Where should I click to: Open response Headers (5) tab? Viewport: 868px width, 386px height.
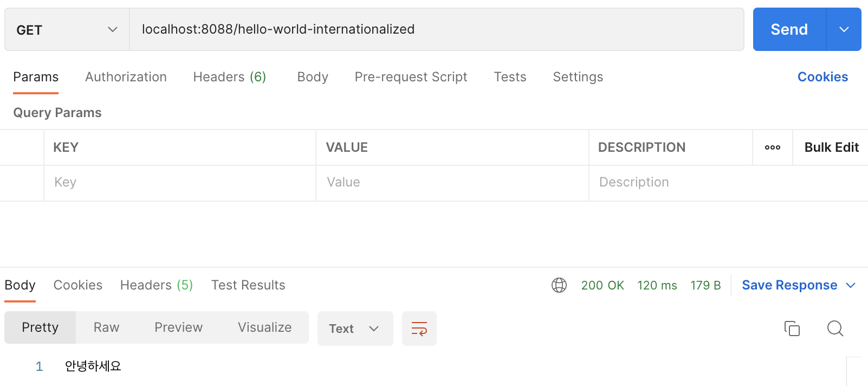pos(157,285)
